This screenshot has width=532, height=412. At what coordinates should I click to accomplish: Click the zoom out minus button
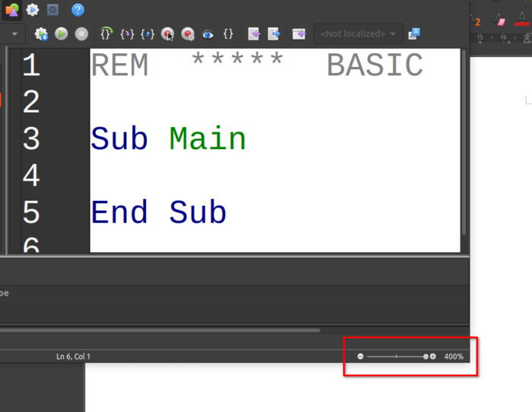point(360,357)
